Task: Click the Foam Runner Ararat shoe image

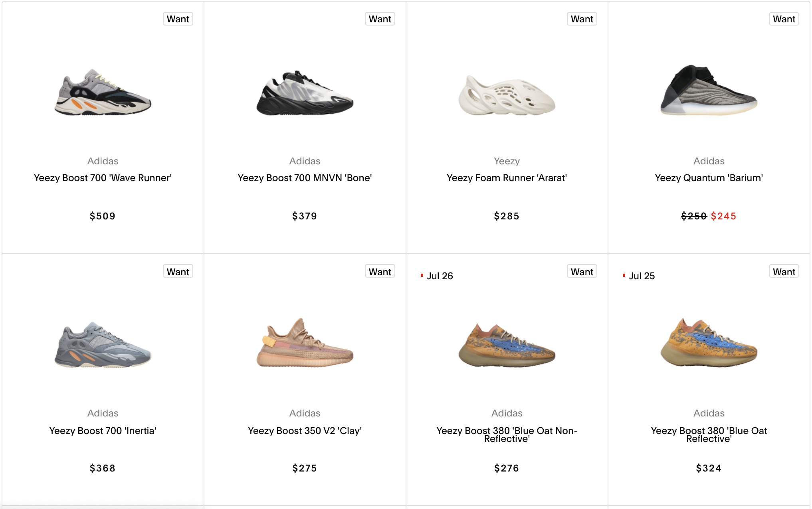Action: 507,95
